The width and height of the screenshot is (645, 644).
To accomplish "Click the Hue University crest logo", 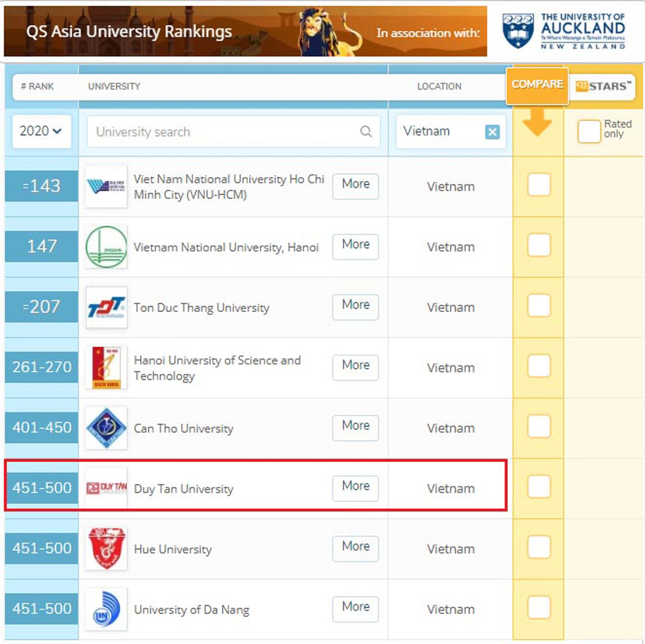I will 106,549.
